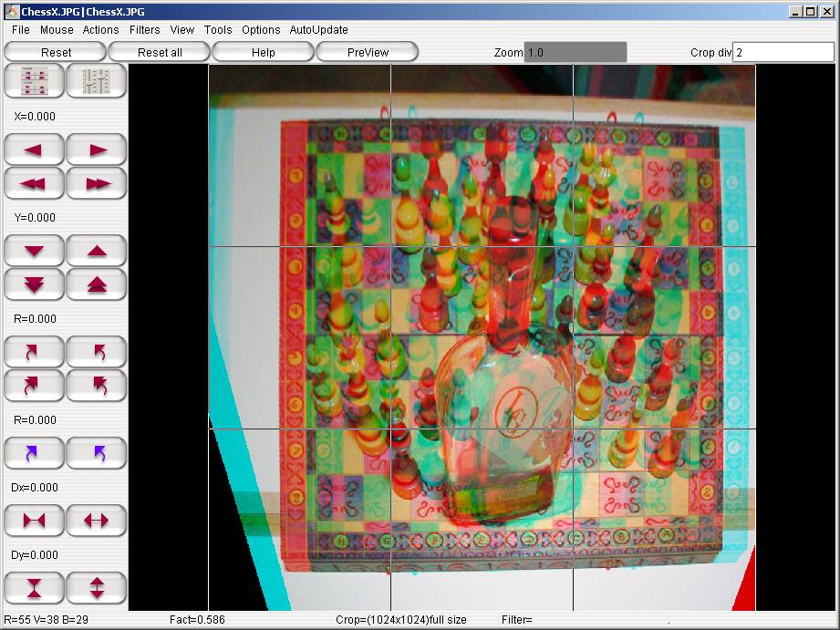Click the Fact=0.586 status bar text

click(x=197, y=620)
